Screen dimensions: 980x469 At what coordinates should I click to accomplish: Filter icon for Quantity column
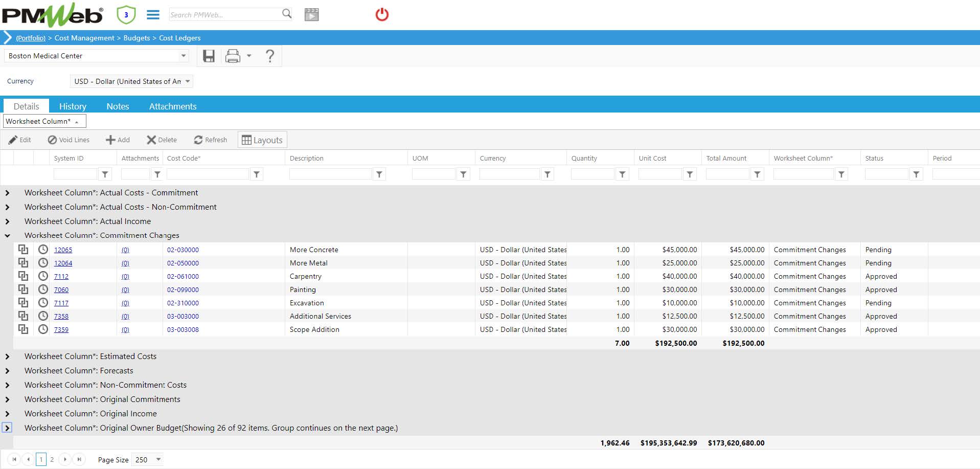click(622, 174)
